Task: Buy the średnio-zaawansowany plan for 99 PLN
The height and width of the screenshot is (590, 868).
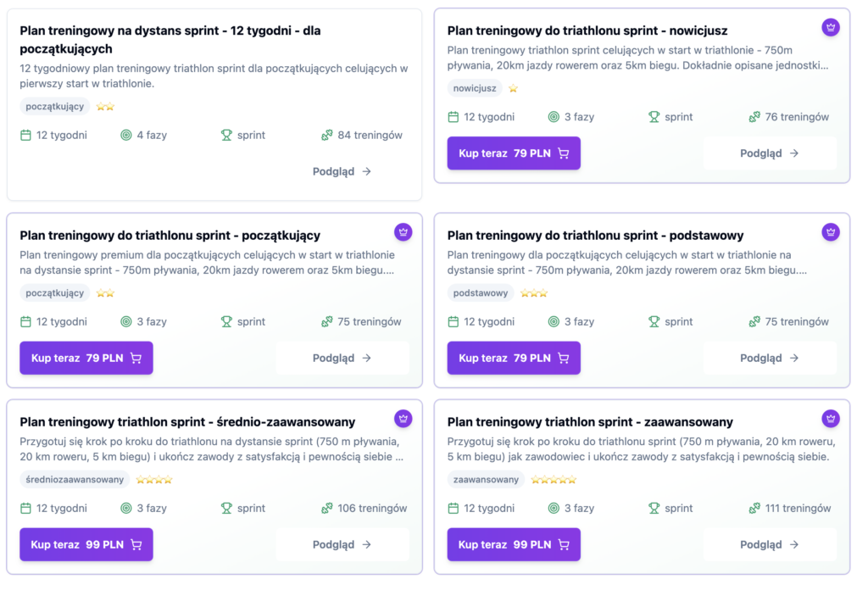Action: pyautogui.click(x=86, y=544)
